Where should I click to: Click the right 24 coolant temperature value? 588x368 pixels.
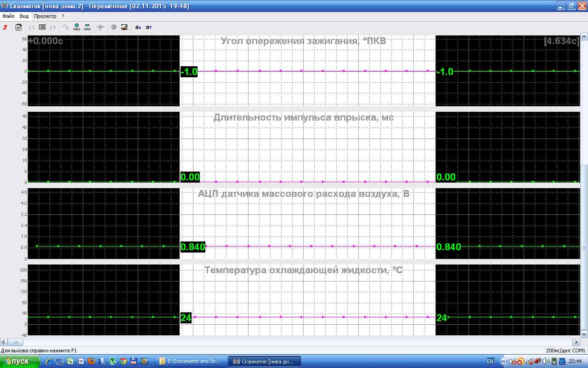[441, 318]
